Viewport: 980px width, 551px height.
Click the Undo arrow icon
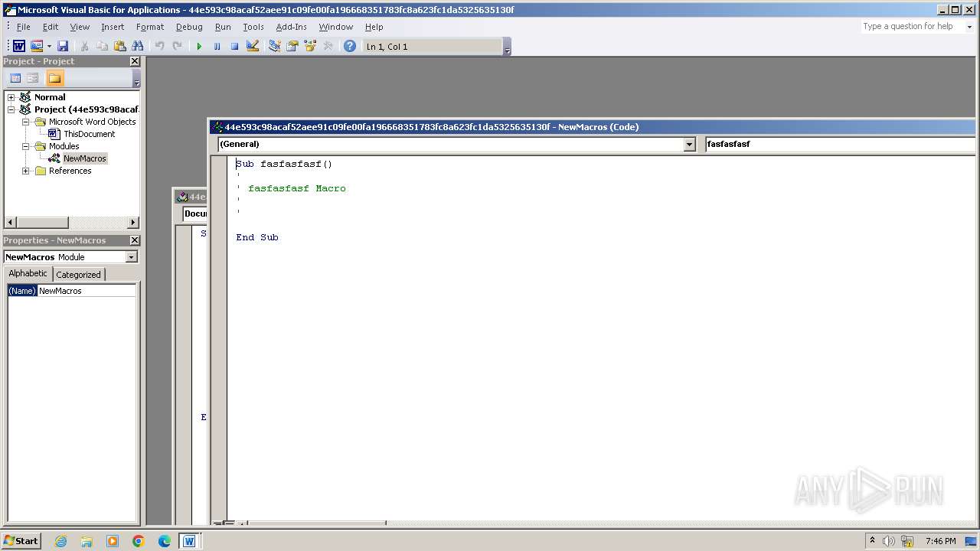click(x=159, y=47)
